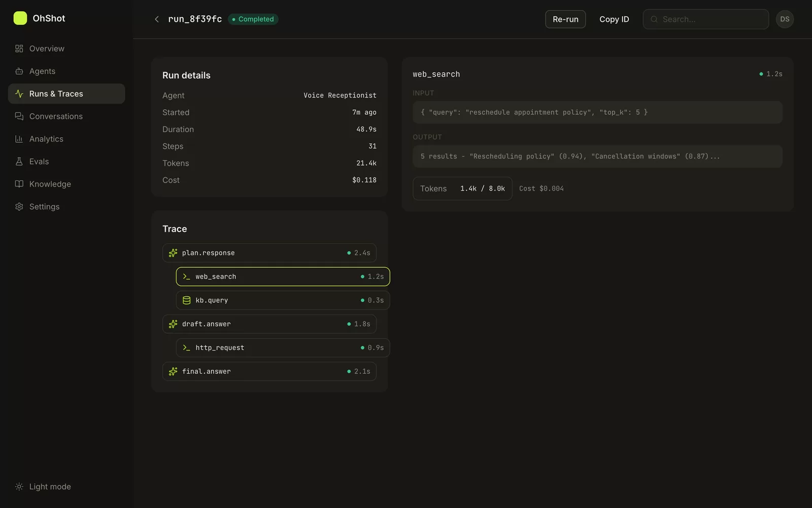
Task: Navigate to Agents section
Action: (66, 71)
